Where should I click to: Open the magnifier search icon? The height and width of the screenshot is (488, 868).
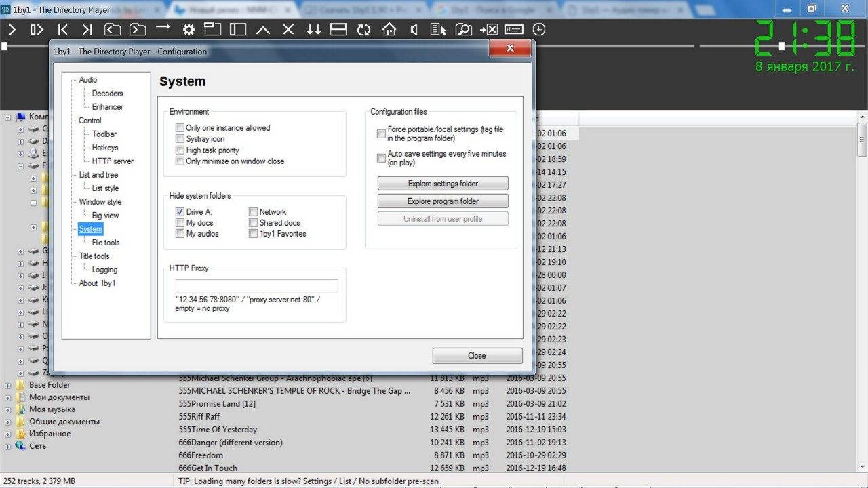[464, 30]
